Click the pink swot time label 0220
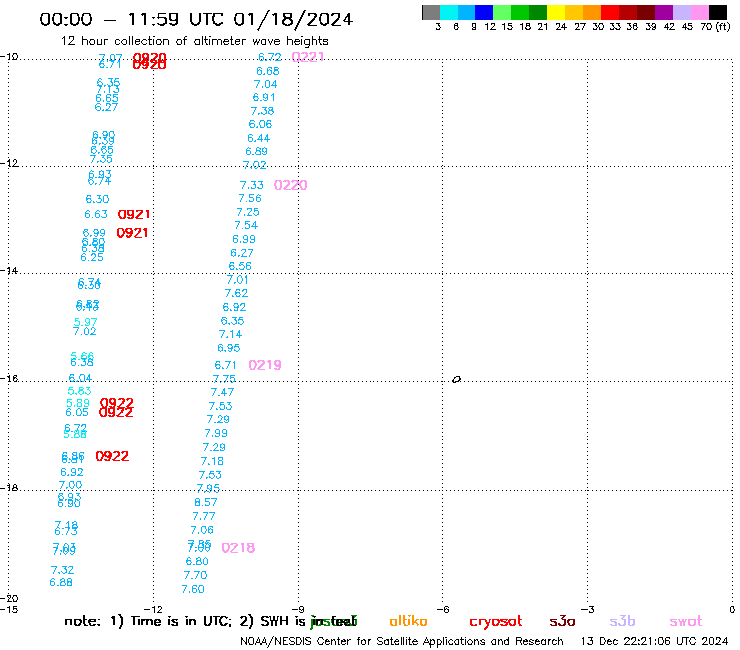This screenshot has width=740, height=650. (290, 185)
